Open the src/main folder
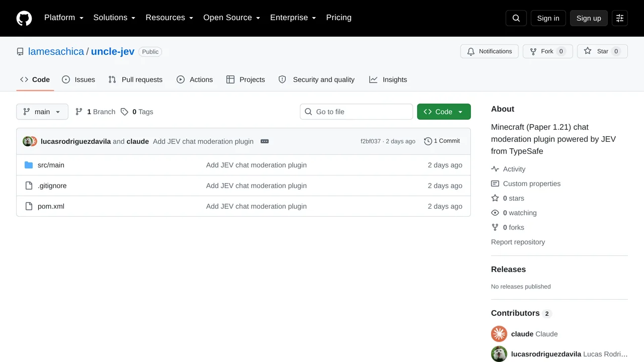 [x=51, y=165]
